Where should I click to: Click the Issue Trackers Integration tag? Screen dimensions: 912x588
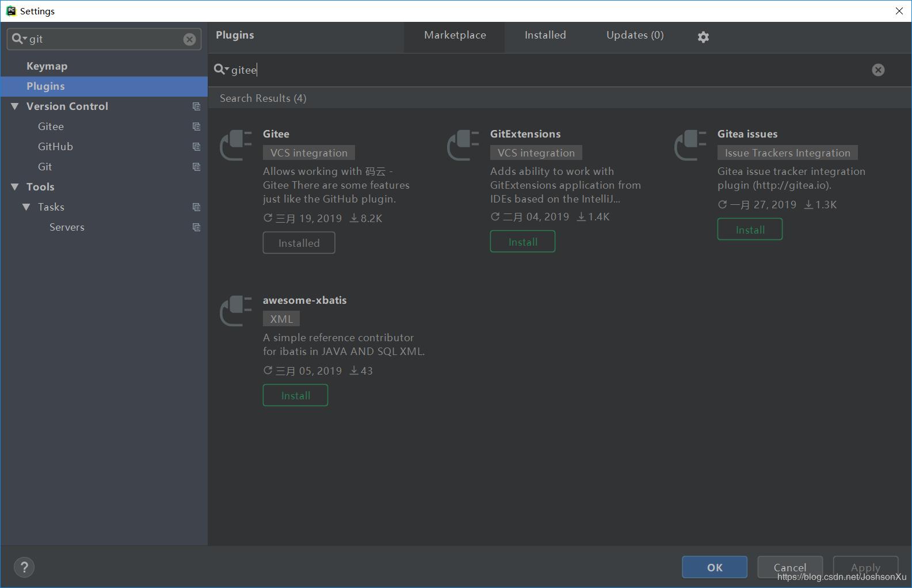pyautogui.click(x=788, y=152)
